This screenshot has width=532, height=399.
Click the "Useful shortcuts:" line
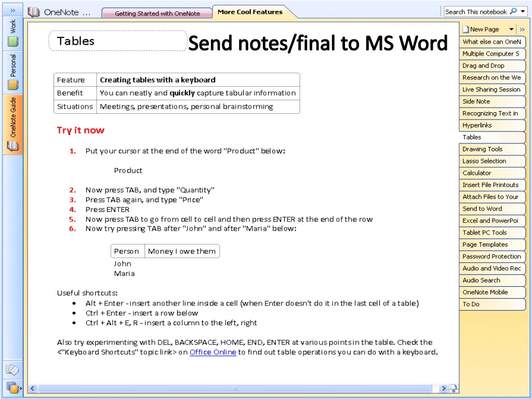(x=87, y=293)
